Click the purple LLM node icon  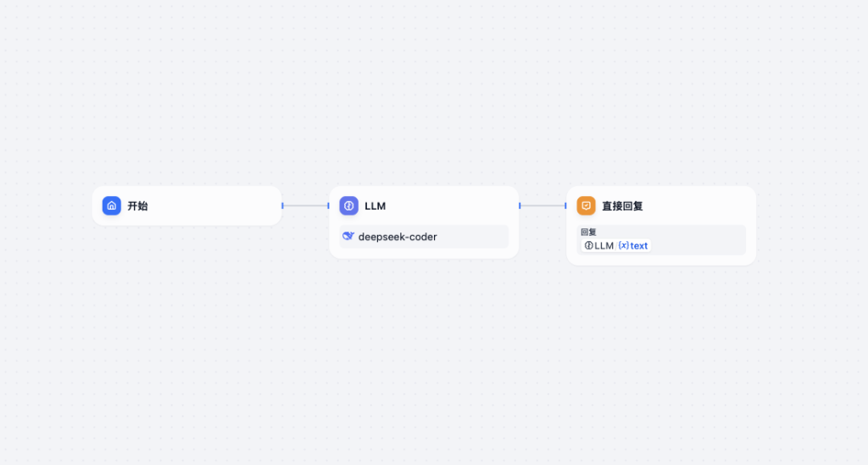point(348,205)
